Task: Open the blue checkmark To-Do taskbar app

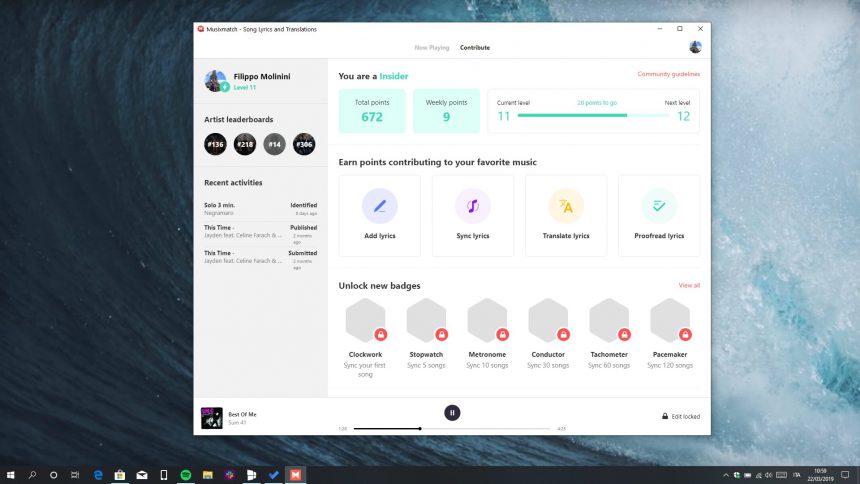Action: [x=274, y=475]
